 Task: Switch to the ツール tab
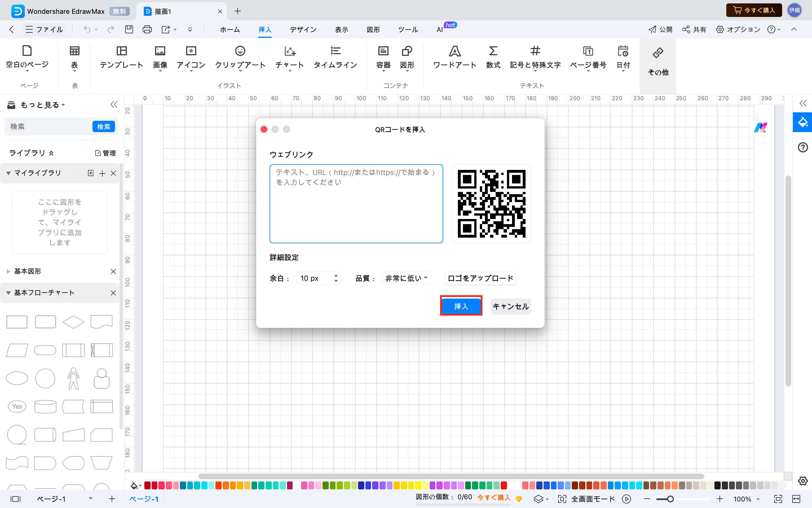click(x=408, y=30)
